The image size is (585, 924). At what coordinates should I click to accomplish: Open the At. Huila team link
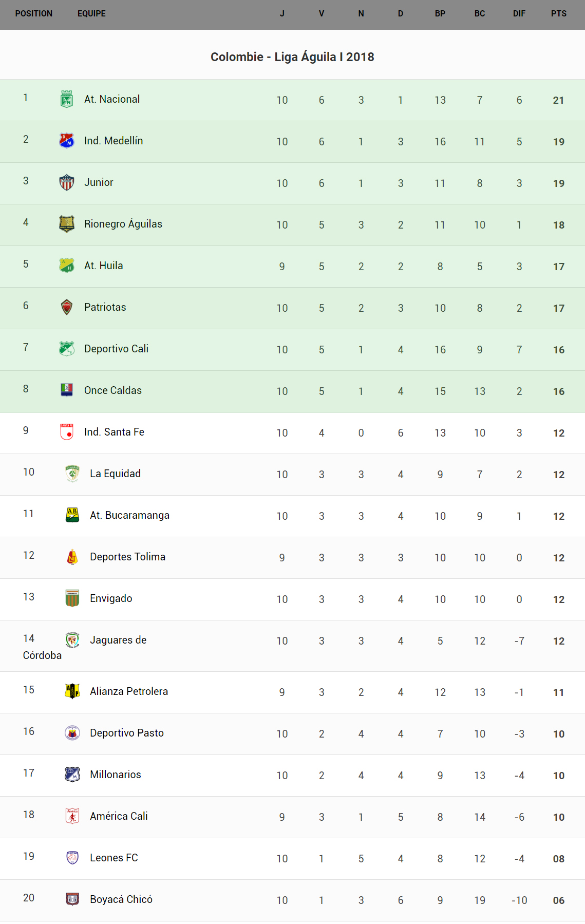click(104, 266)
